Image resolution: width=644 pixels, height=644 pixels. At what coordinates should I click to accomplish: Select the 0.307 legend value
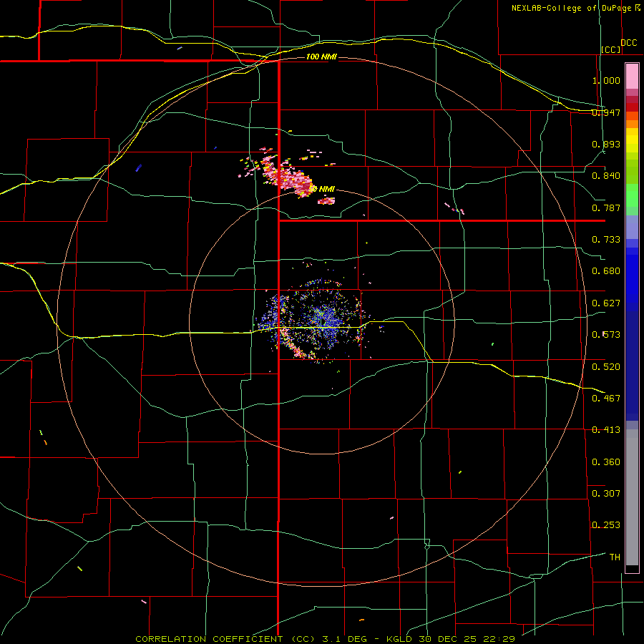pos(606,494)
